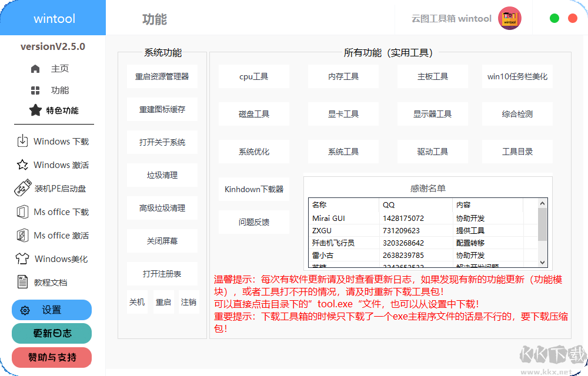Click 重启资源管理器 to restart explorer
Screen dimensions: 588x376
click(162, 76)
